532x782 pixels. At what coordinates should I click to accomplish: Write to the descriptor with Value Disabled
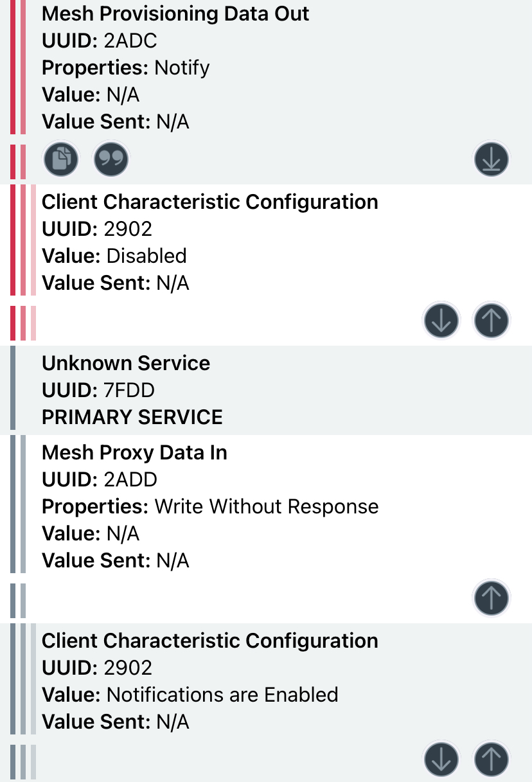(x=492, y=320)
